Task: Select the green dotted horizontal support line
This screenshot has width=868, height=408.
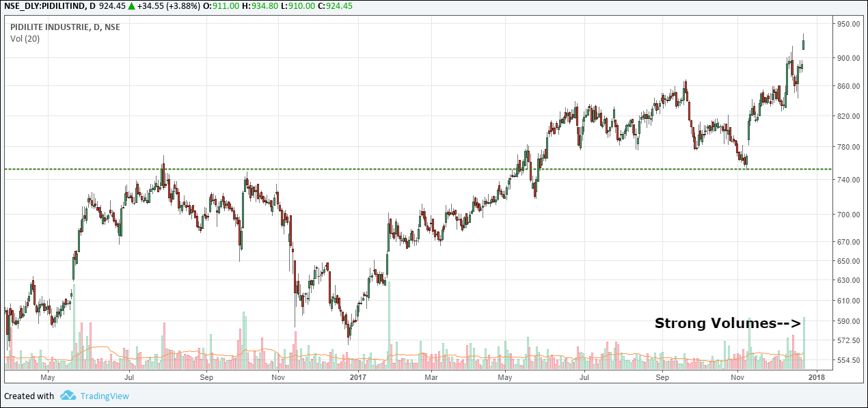Action: (418, 169)
